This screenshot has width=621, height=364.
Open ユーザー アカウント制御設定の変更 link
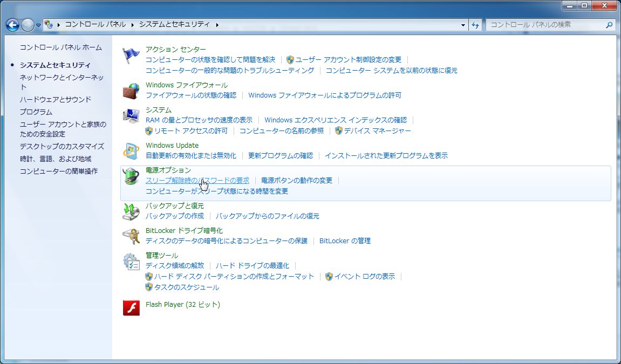[x=349, y=60]
